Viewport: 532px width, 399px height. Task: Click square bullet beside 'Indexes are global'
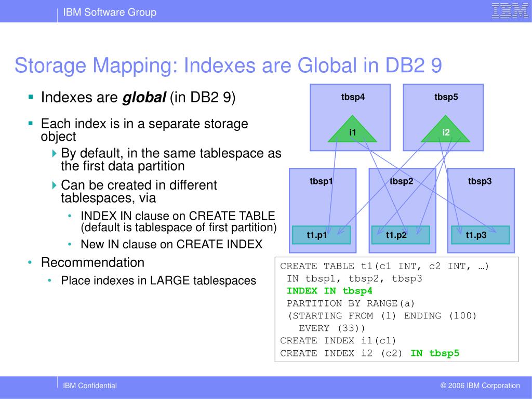point(31,97)
